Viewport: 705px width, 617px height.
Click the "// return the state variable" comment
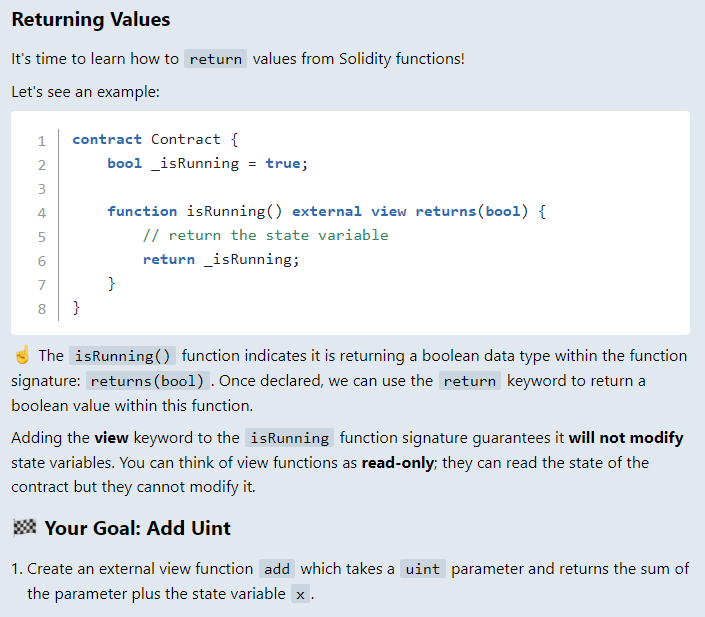265,235
